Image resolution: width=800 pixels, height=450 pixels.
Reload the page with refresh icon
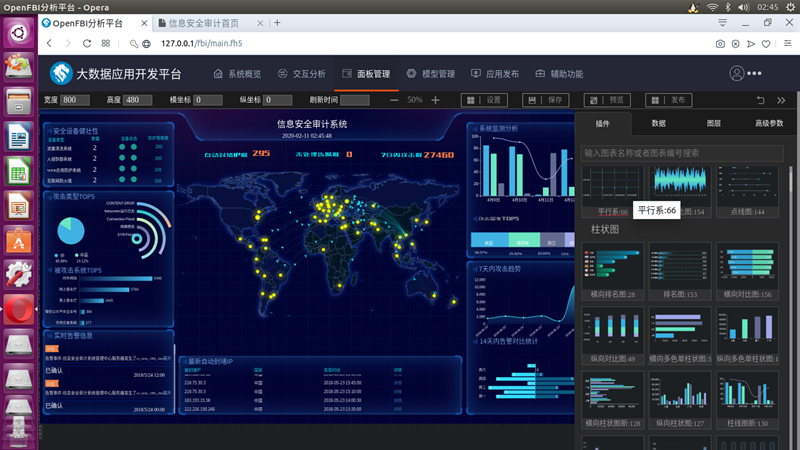pos(87,43)
